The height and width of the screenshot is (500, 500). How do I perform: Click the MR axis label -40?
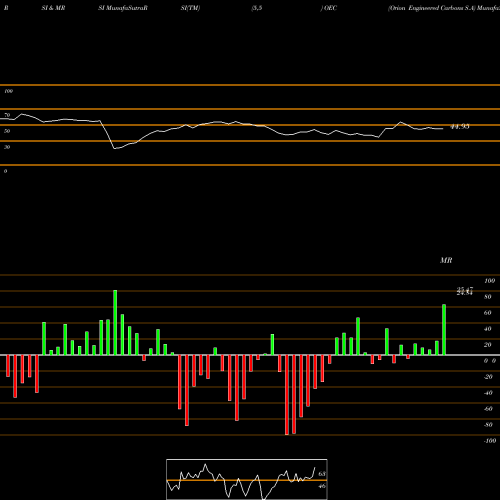click(x=488, y=393)
